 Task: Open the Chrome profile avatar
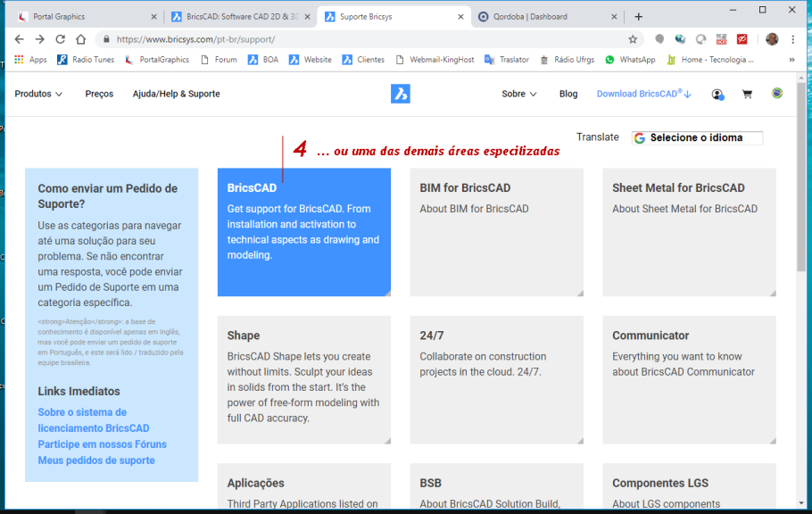(772, 39)
